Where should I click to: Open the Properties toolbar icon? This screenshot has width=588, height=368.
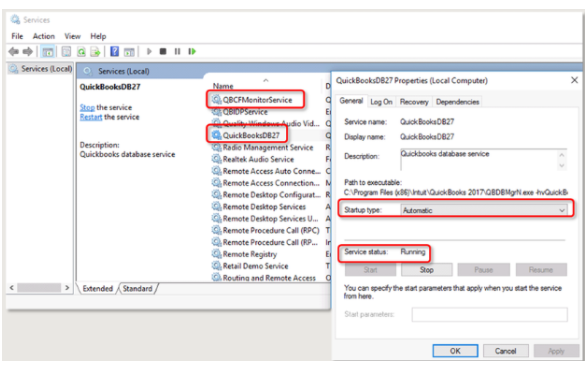click(x=66, y=51)
